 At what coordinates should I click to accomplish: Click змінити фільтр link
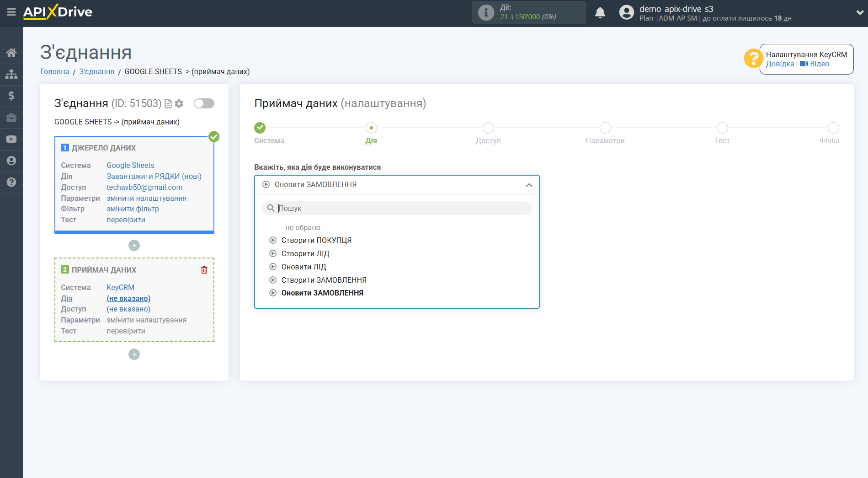133,209
